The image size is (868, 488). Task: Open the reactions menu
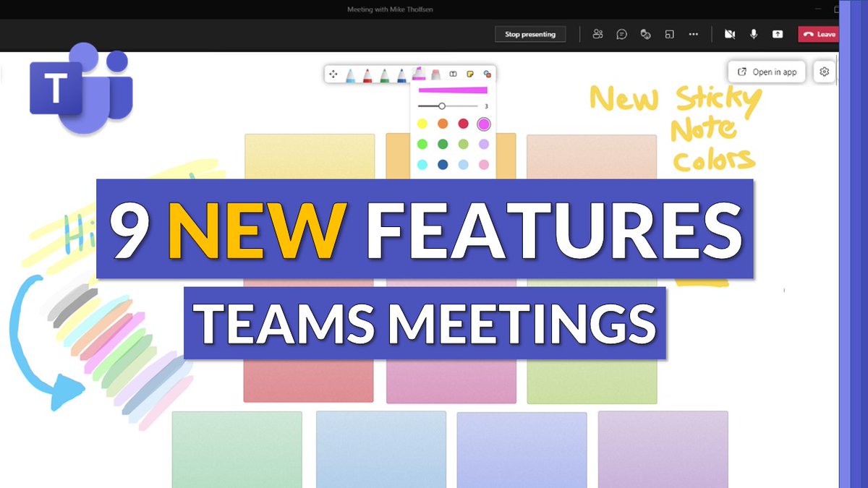pos(646,34)
